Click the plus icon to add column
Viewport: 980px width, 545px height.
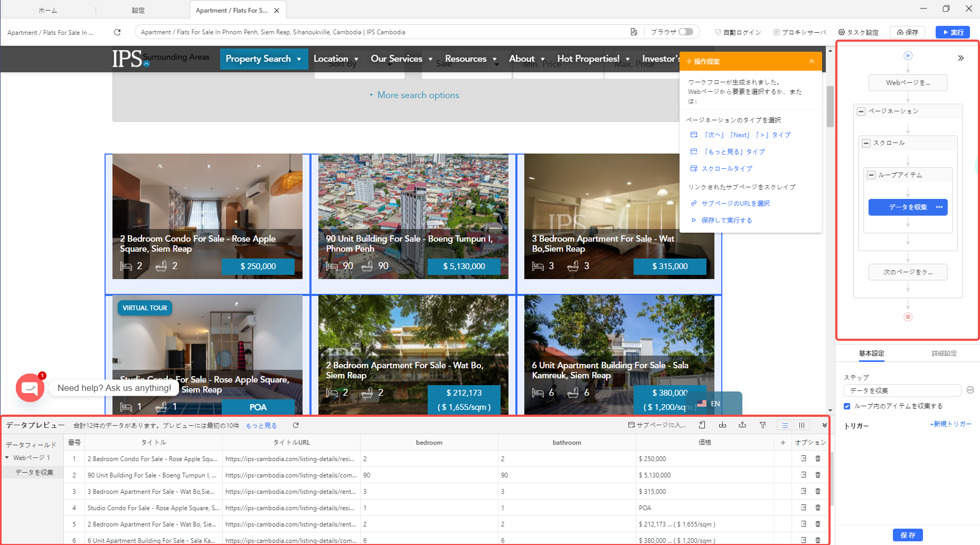tap(783, 443)
